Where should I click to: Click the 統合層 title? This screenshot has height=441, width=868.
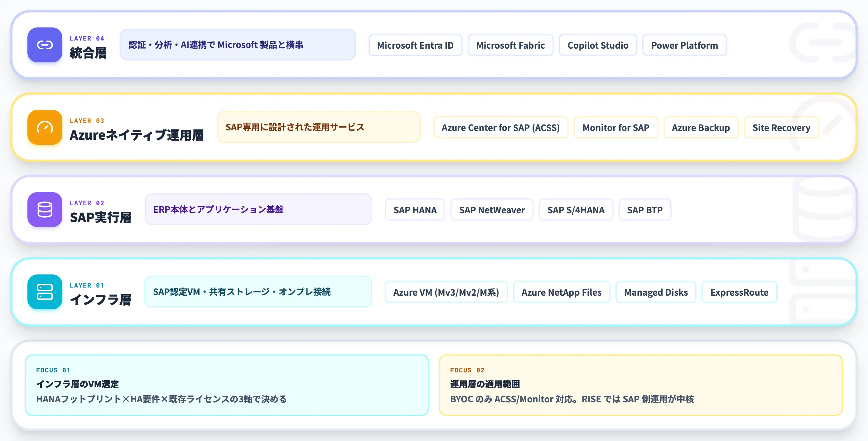[x=88, y=53]
